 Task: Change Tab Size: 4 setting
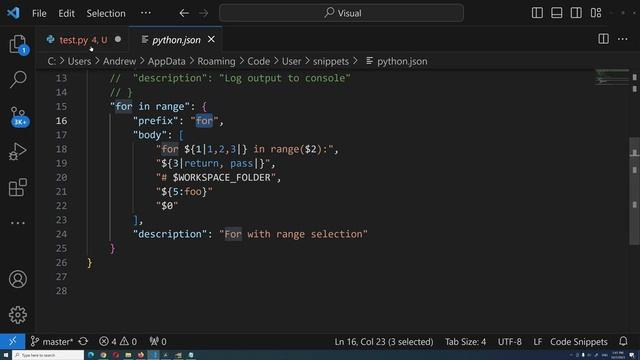pos(465,341)
